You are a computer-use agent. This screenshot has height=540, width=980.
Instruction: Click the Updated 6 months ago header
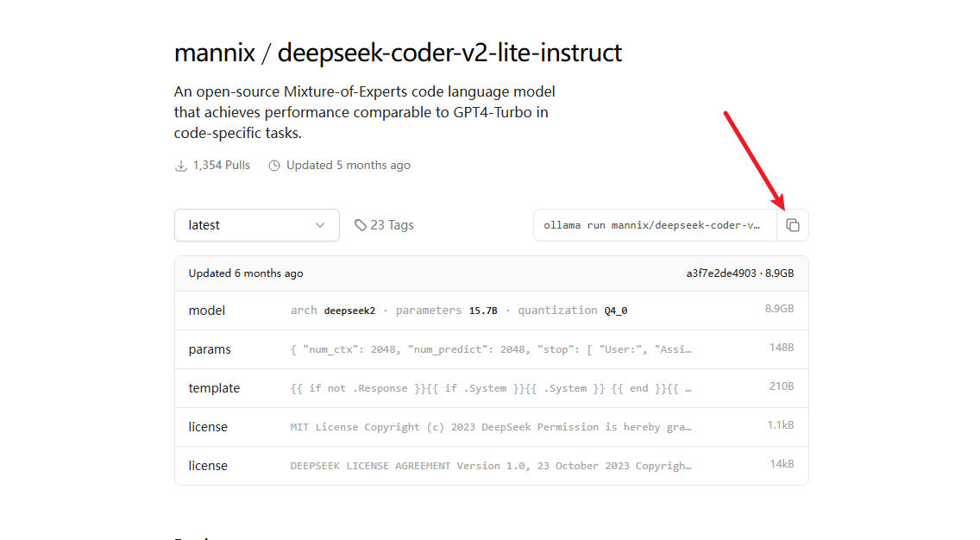click(x=246, y=273)
